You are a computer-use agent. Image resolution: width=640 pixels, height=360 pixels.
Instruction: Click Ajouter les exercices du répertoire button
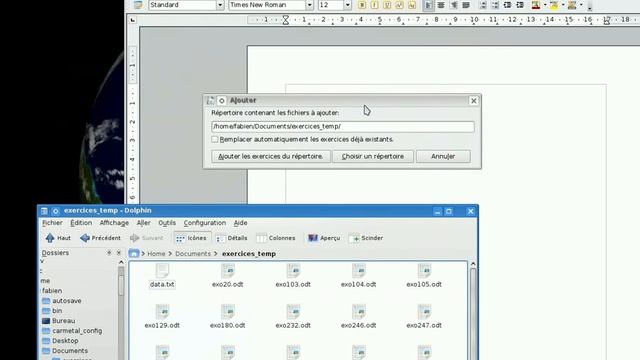click(x=271, y=156)
